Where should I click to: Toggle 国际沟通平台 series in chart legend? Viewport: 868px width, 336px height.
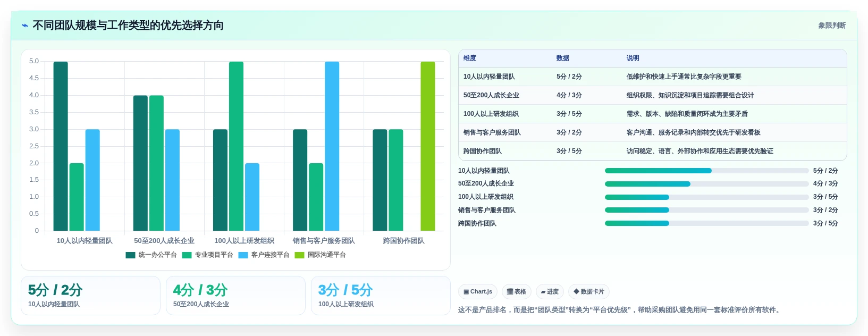[320, 255]
